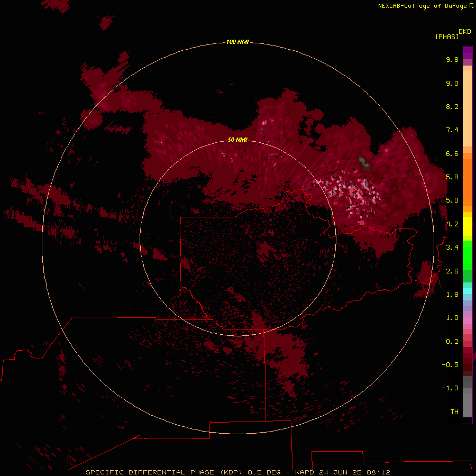Image resolution: width=476 pixels, height=476 pixels.
Task: Click the 6.6 legend value
Action: (452, 153)
